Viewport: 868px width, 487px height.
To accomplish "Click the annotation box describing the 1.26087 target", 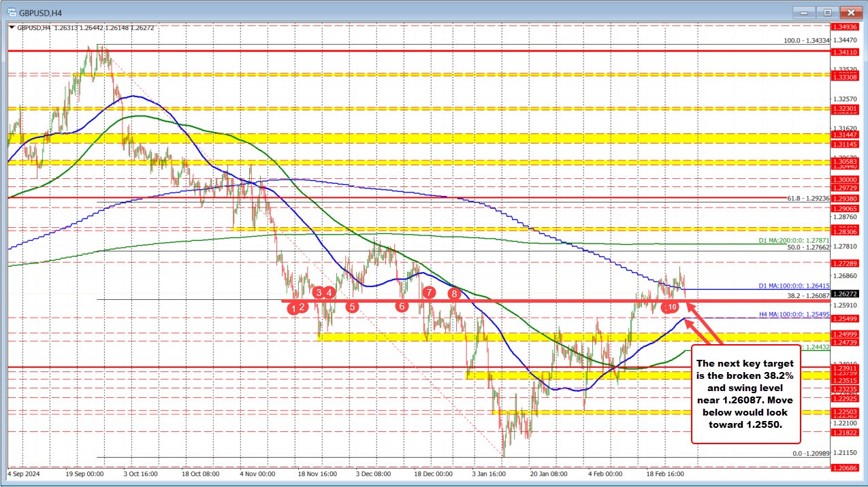I will tap(745, 394).
